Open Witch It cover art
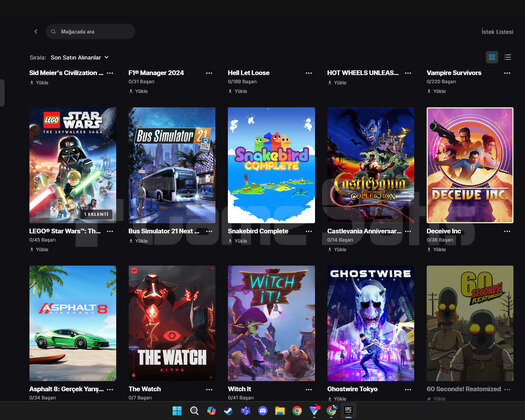This screenshot has height=420, width=525. 271,324
